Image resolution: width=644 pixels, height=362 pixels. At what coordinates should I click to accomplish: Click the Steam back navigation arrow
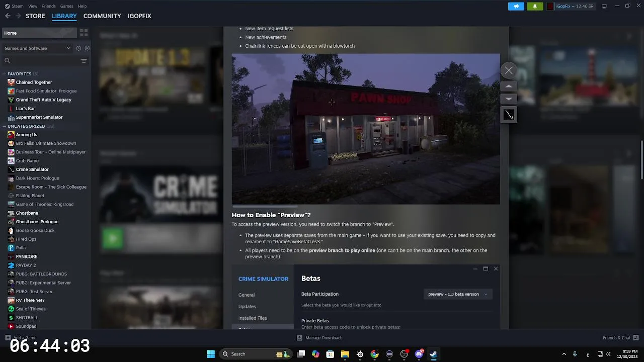pos(8,16)
